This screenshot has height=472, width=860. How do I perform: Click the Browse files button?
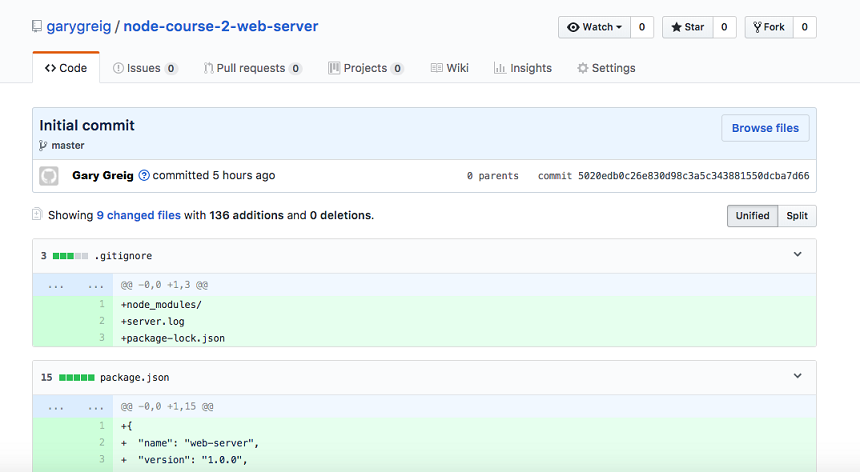point(765,128)
